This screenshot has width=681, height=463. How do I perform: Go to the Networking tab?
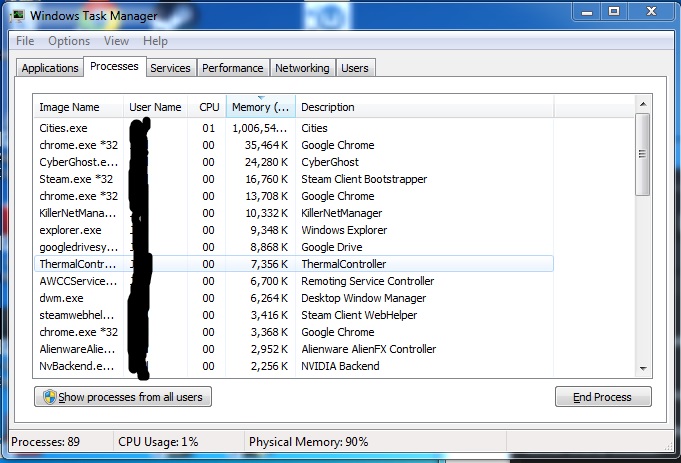[302, 68]
